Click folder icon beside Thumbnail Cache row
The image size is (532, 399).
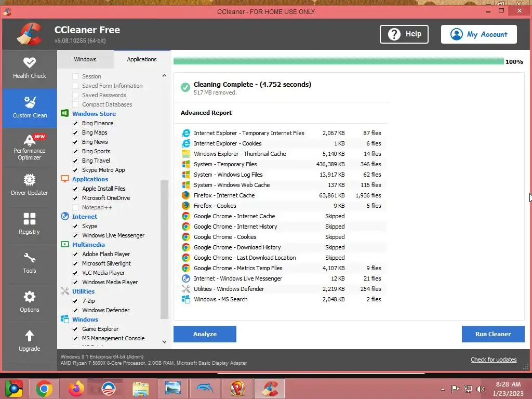[185, 154]
